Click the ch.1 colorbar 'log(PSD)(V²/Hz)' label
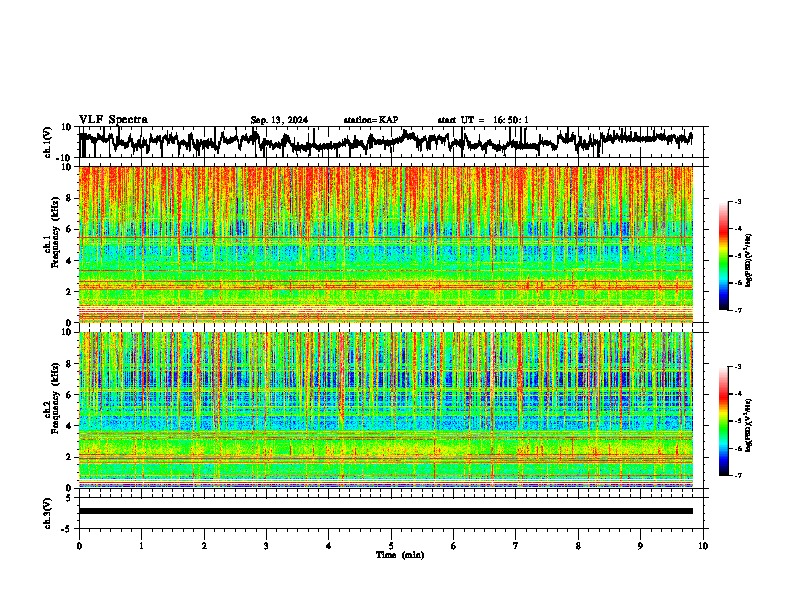The width and height of the screenshot is (792, 612). tap(748, 261)
